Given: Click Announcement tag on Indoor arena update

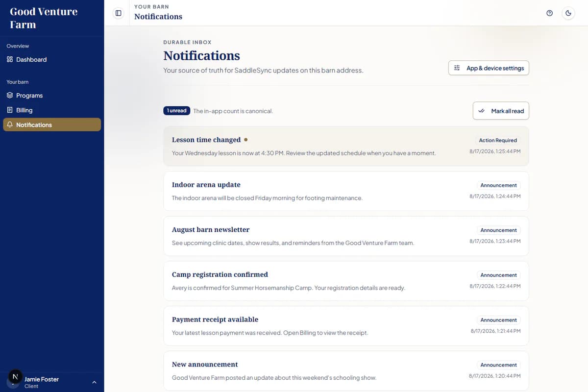Looking at the screenshot, I should coord(498,185).
